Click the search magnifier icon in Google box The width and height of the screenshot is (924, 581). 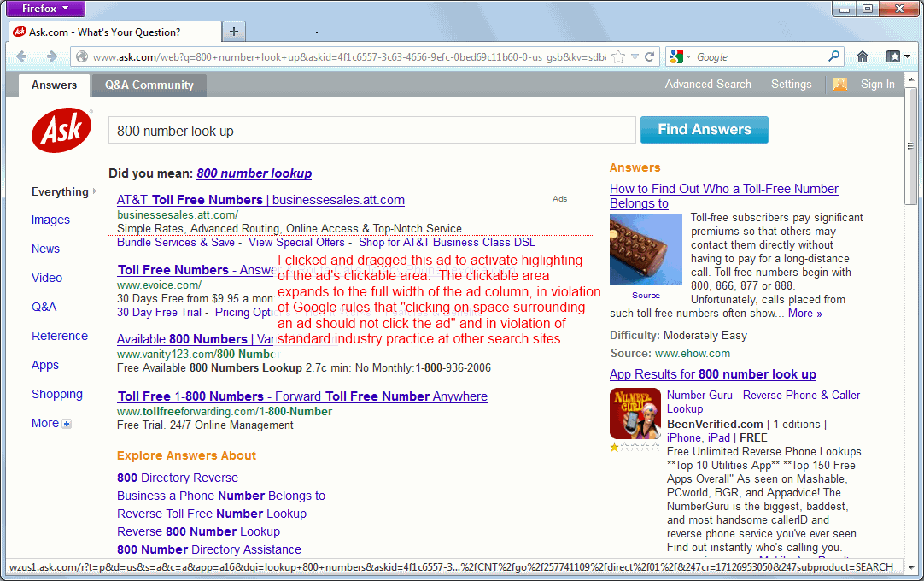(833, 56)
